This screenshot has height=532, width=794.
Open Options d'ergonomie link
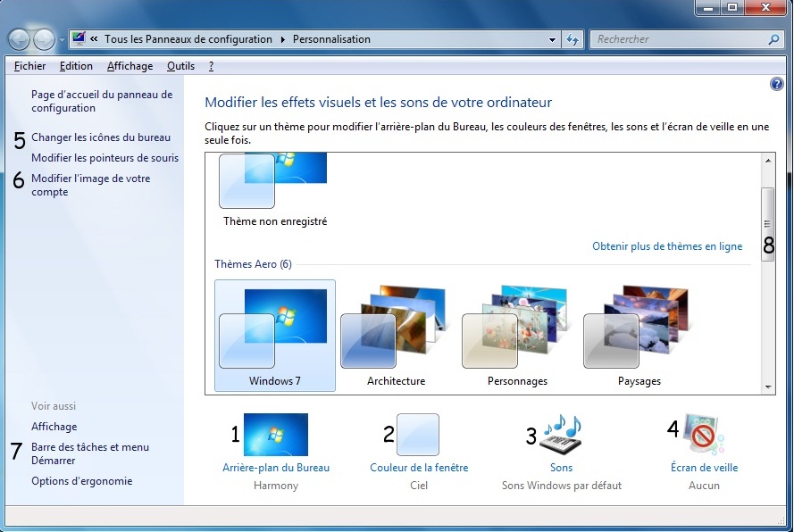click(81, 481)
